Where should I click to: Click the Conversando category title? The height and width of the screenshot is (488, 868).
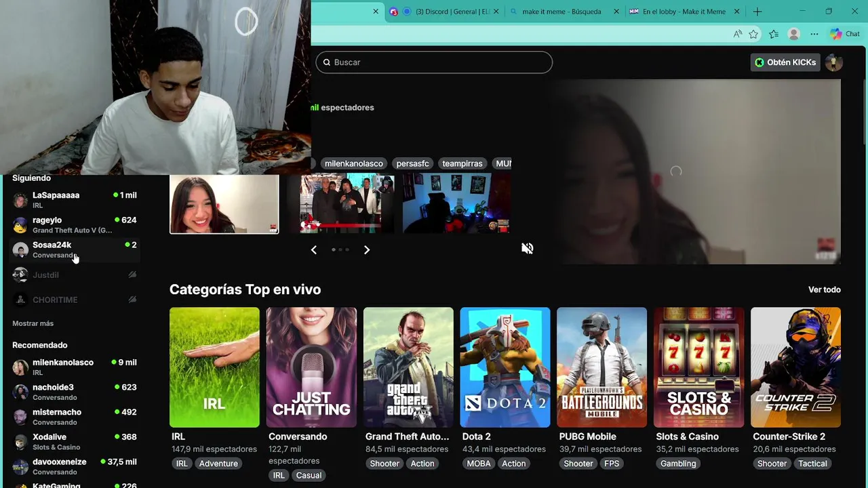298,436
